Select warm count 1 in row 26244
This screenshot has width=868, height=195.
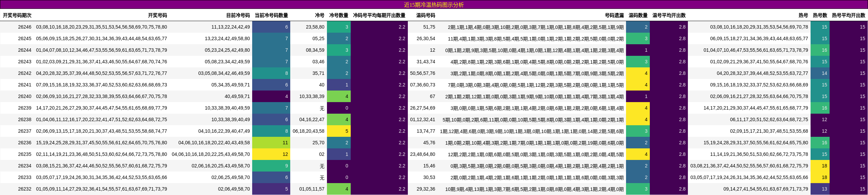pos(638,50)
